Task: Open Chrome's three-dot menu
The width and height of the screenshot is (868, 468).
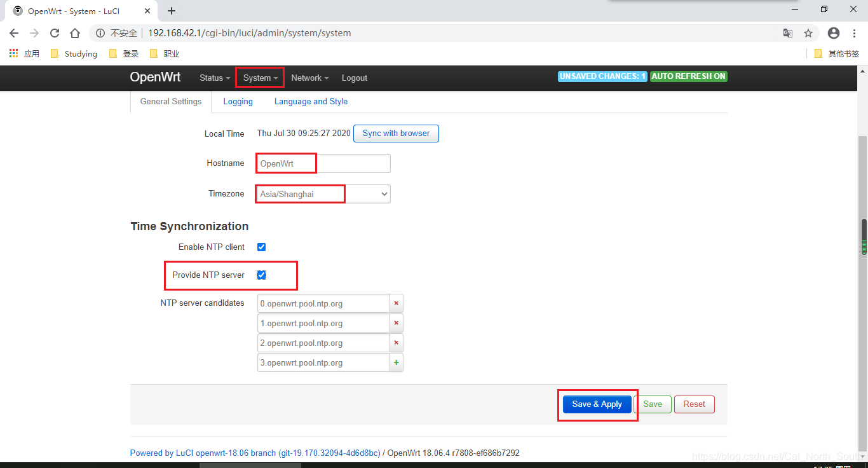Action: tap(855, 33)
